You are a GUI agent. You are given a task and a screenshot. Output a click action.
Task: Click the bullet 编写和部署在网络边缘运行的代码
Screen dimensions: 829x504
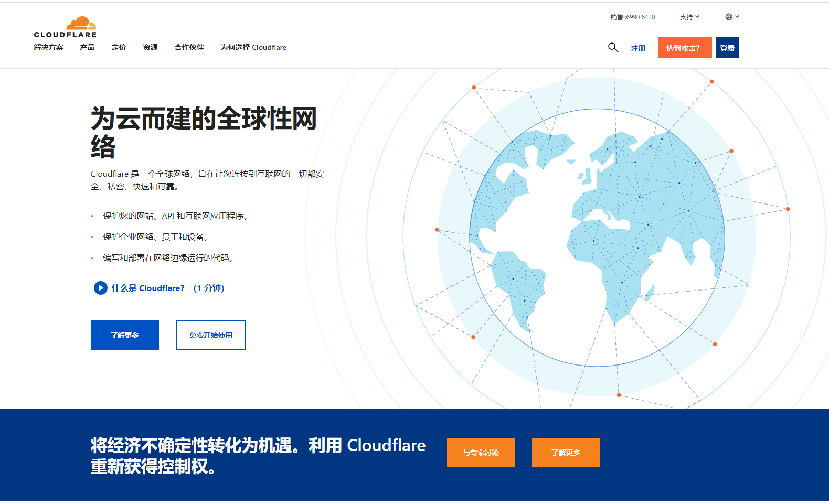coord(168,258)
